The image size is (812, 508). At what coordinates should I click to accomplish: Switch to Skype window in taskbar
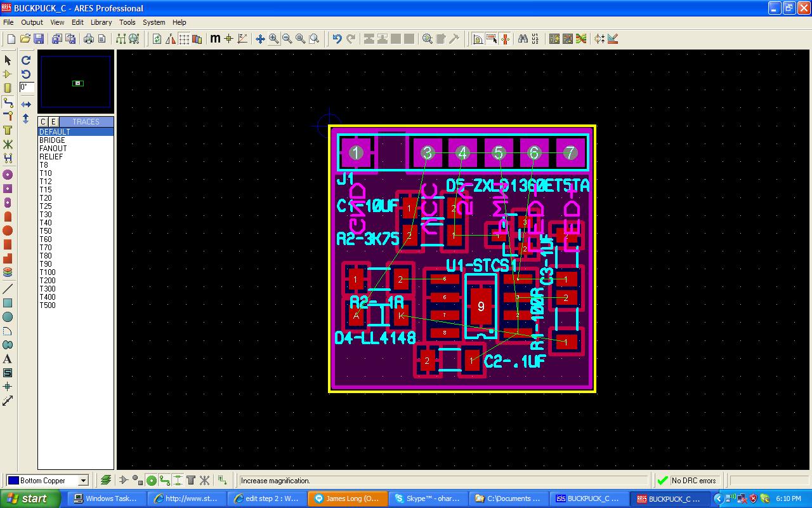click(x=428, y=498)
